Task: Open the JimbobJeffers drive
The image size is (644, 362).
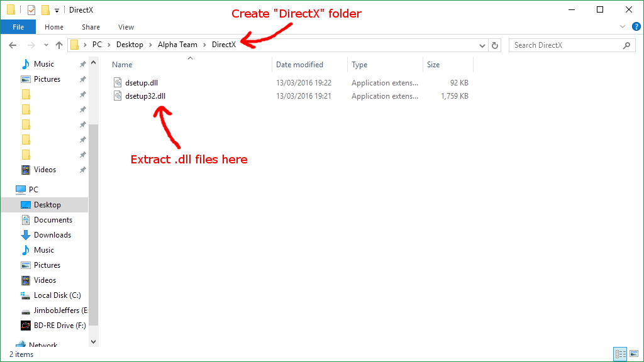Action: pos(60,310)
